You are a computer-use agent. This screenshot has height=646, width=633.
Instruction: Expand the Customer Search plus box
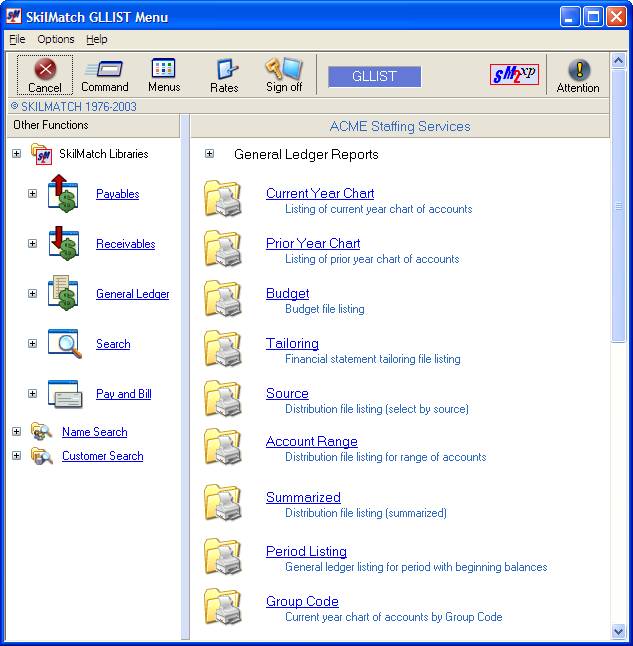click(16, 456)
